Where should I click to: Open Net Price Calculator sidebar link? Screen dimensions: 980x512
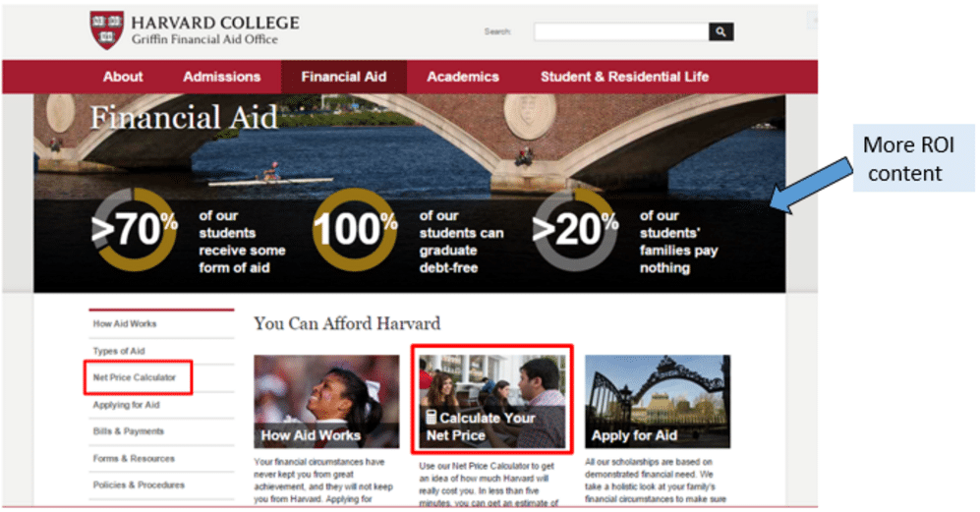pyautogui.click(x=135, y=377)
